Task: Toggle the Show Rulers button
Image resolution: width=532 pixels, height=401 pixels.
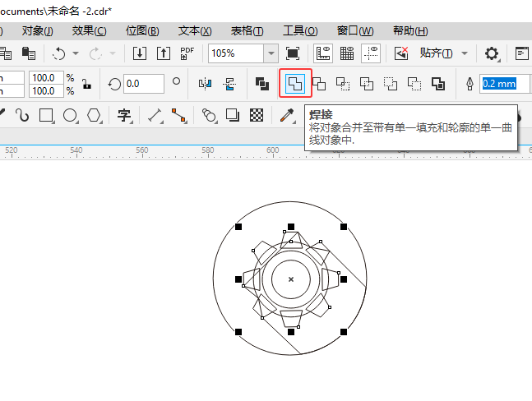Action: [x=323, y=53]
